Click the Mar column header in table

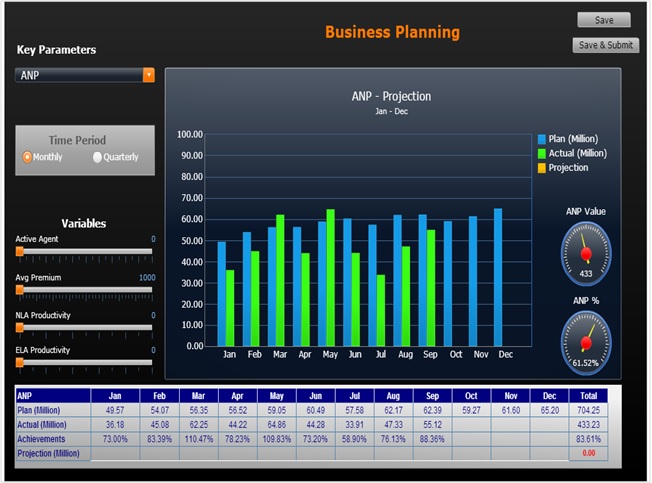[198, 395]
